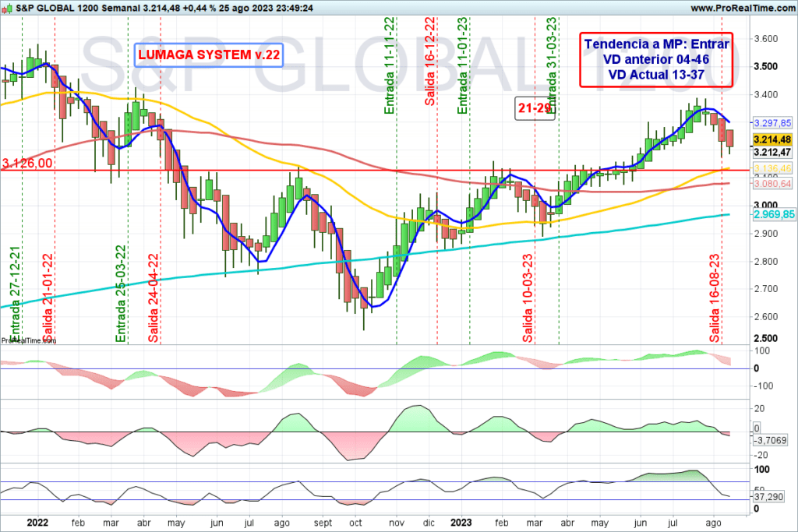This screenshot has height=532, width=798.
Task: Click the 0 level tag on second oscillator
Action: click(x=757, y=428)
